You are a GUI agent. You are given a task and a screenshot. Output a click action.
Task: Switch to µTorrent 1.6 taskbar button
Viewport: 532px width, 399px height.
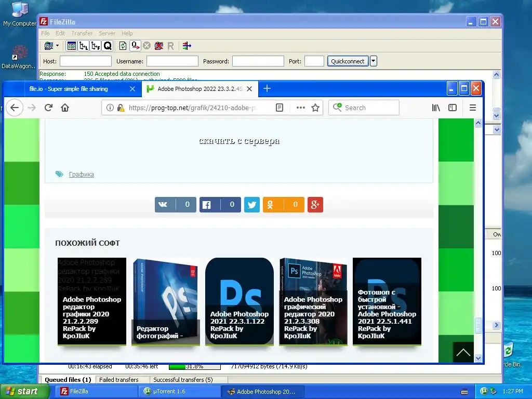pos(179,392)
